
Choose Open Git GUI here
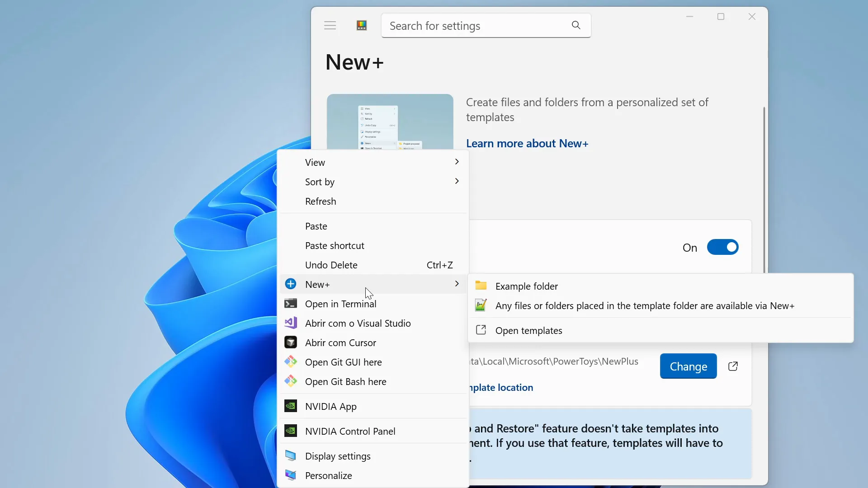(373, 362)
